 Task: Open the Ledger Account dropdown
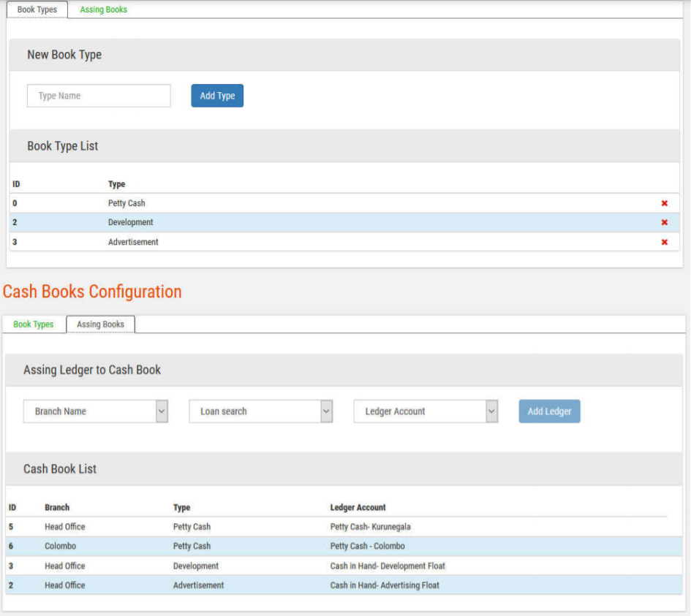(x=426, y=411)
